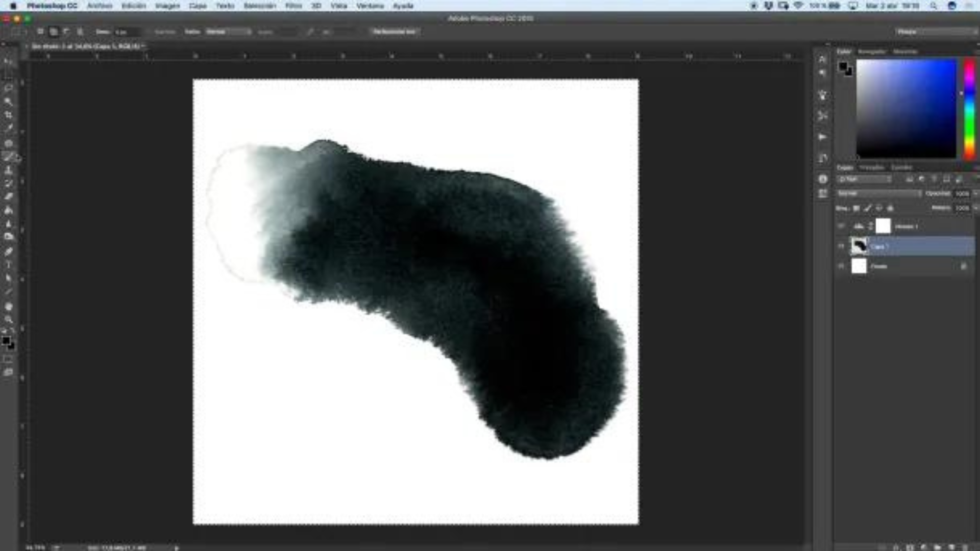Open the Capa menu
The width and height of the screenshot is (980, 551).
(198, 6)
